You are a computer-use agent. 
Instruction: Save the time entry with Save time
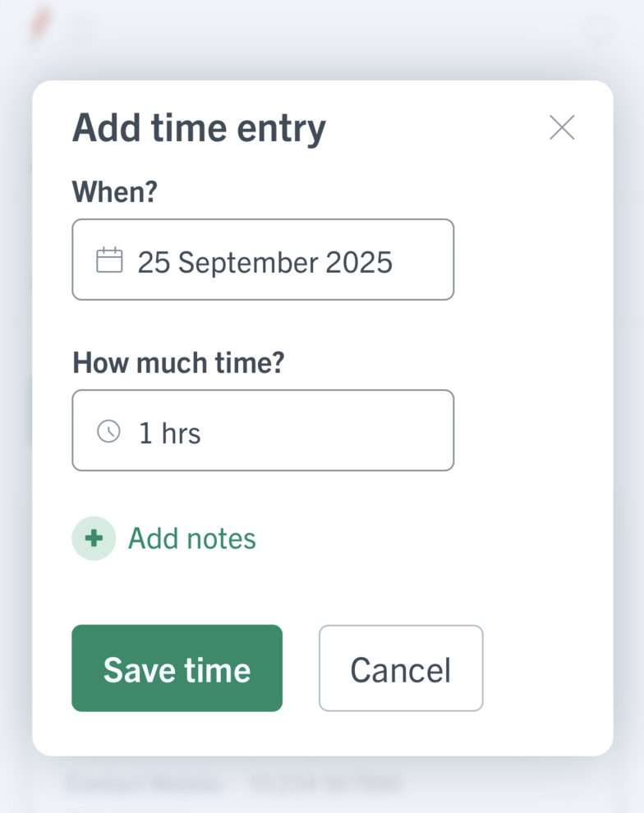point(177,668)
